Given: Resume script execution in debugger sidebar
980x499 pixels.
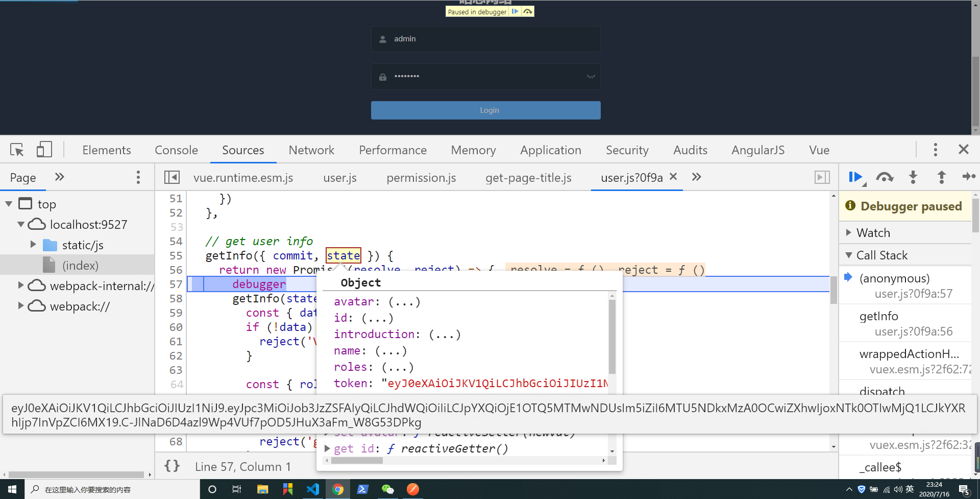Looking at the screenshot, I should (x=855, y=177).
